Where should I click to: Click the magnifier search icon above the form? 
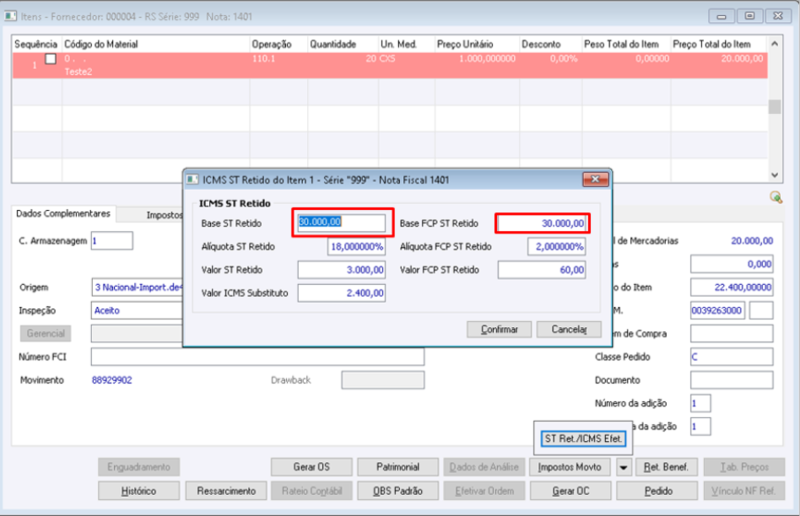pyautogui.click(x=776, y=198)
